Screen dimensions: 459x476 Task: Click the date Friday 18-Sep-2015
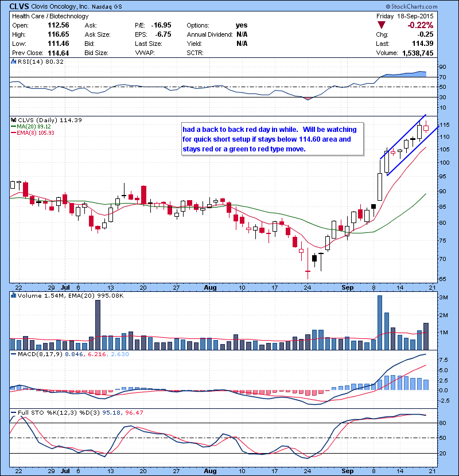(405, 16)
